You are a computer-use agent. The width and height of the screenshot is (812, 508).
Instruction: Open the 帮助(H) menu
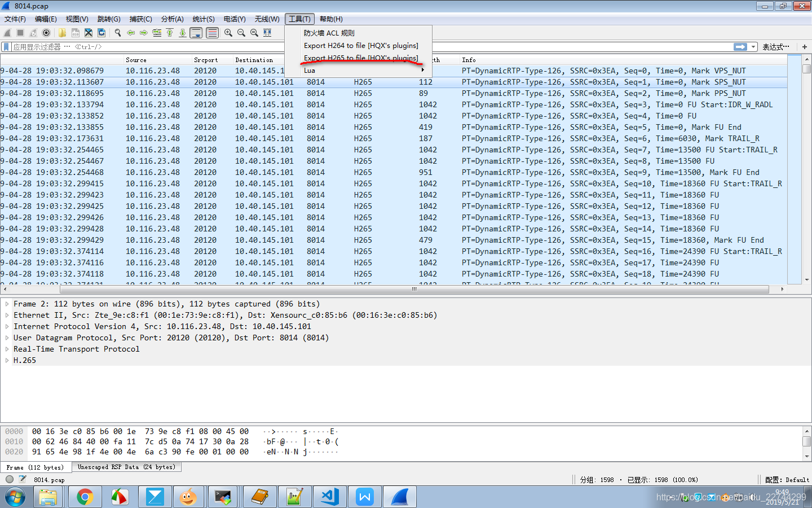point(331,19)
